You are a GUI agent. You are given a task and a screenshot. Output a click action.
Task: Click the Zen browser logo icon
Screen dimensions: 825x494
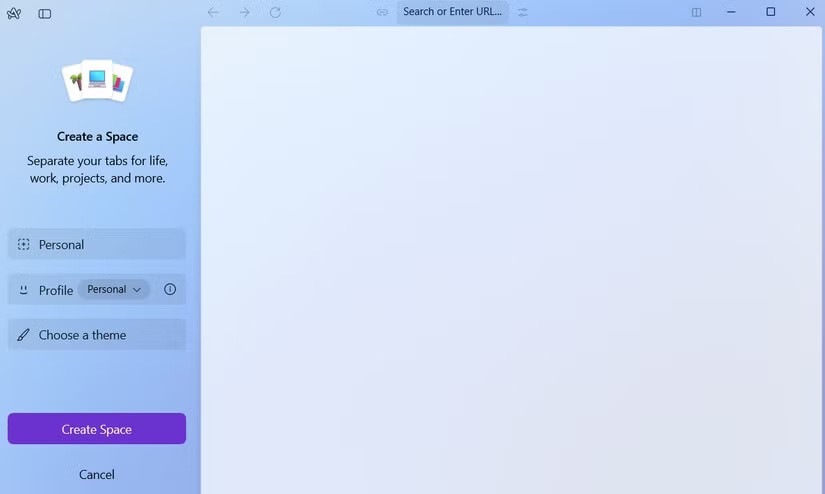[x=14, y=13]
